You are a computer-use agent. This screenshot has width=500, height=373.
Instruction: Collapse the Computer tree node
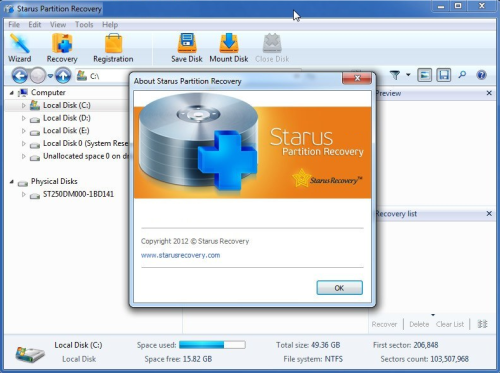click(12, 93)
